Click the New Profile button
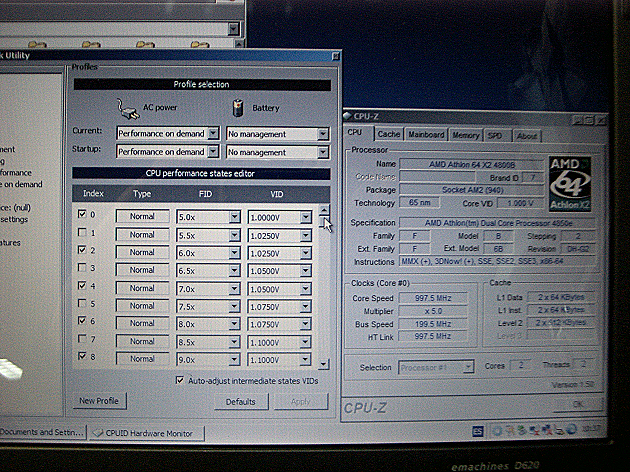This screenshot has height=472, width=630. coord(99,400)
